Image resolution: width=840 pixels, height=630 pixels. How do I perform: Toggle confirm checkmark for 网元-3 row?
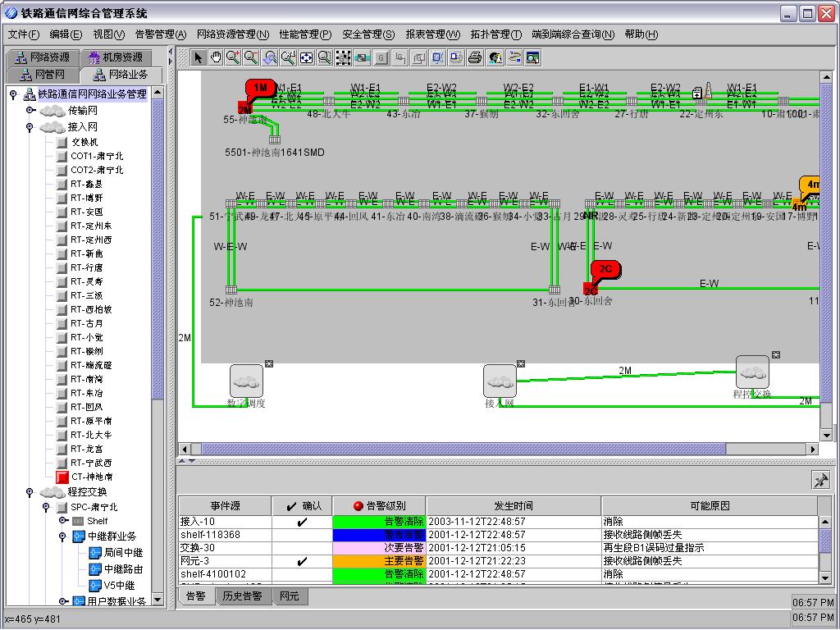point(302,561)
